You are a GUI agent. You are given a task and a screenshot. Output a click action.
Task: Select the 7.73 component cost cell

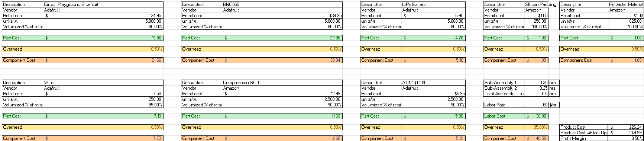pyautogui.click(x=103, y=138)
